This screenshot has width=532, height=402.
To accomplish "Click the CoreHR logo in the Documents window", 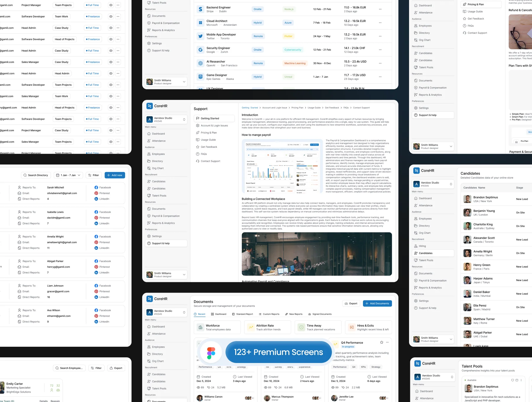I will tap(157, 299).
